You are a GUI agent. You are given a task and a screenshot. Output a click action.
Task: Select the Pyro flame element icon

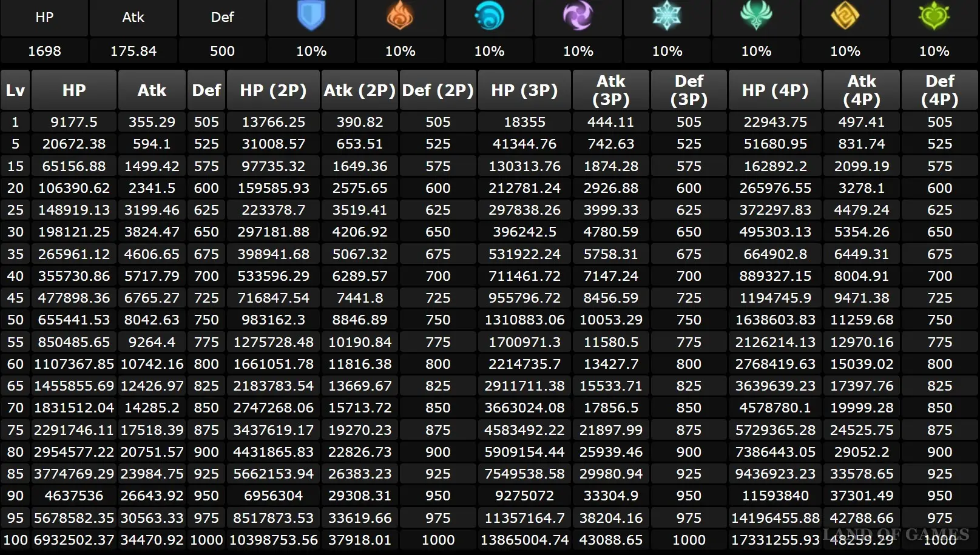pos(400,16)
